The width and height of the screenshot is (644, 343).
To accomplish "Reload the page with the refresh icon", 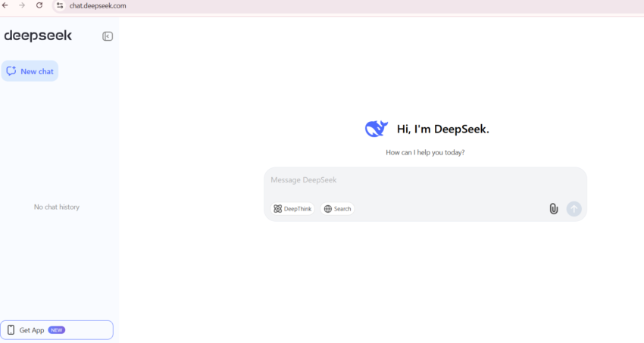I will click(39, 5).
